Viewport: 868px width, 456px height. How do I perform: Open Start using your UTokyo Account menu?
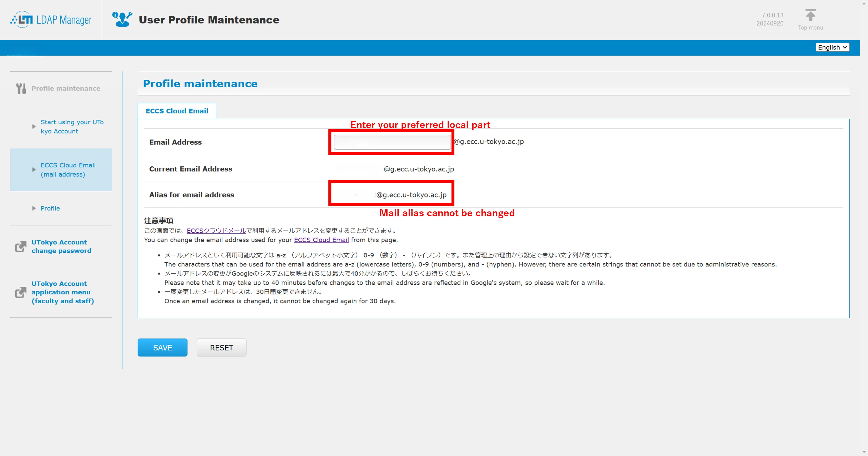click(x=72, y=127)
